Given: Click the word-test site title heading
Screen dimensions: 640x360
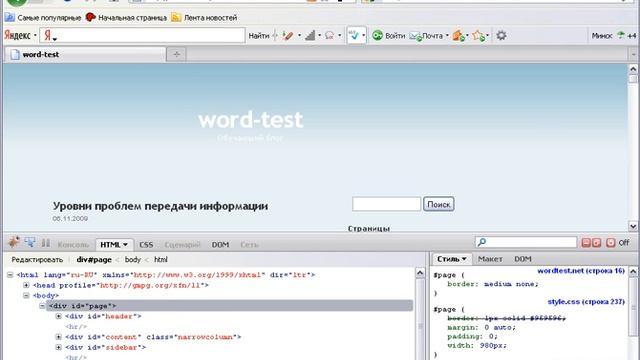Looking at the screenshot, I should (x=250, y=120).
